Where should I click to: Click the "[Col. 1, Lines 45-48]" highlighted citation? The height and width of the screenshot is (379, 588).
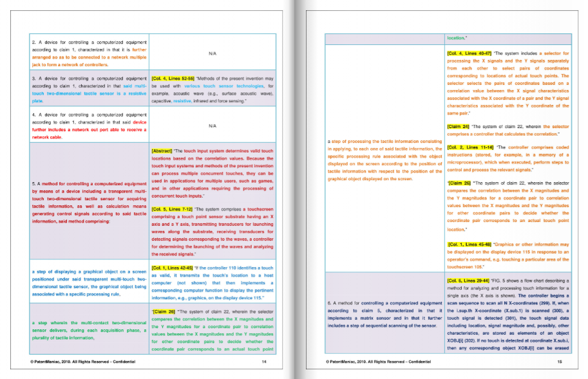tap(469, 245)
